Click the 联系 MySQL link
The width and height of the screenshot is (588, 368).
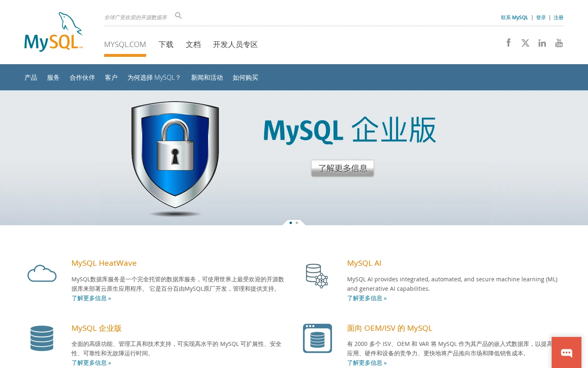[514, 18]
